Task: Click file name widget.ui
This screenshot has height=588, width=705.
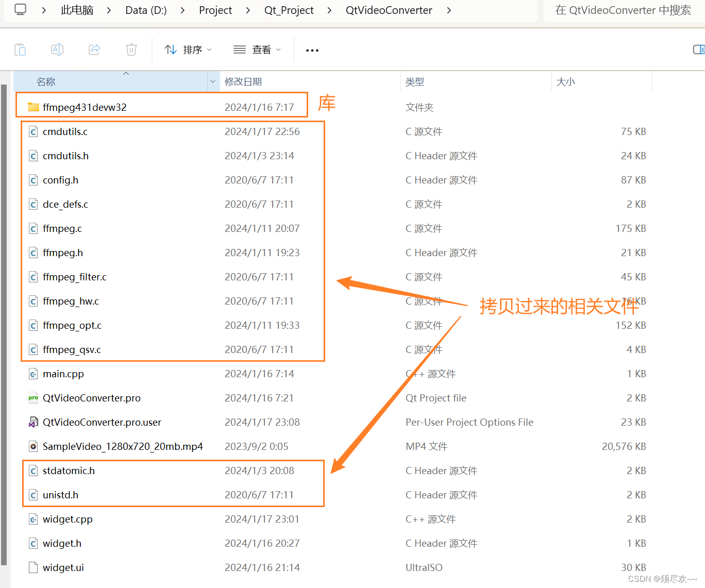Action: pos(63,567)
